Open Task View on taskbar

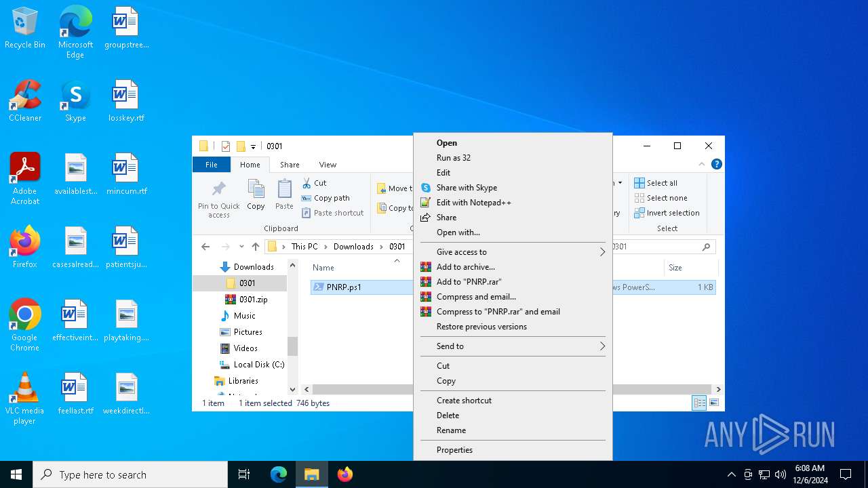[244, 474]
